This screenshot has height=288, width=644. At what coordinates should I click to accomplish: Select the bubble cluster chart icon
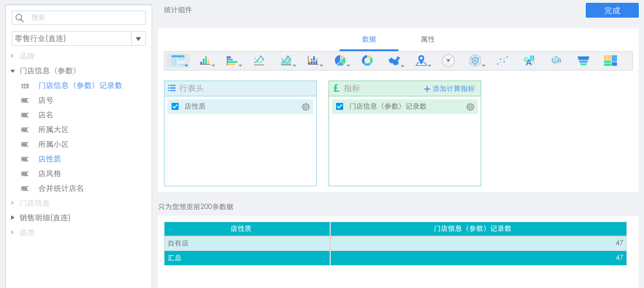[556, 61]
